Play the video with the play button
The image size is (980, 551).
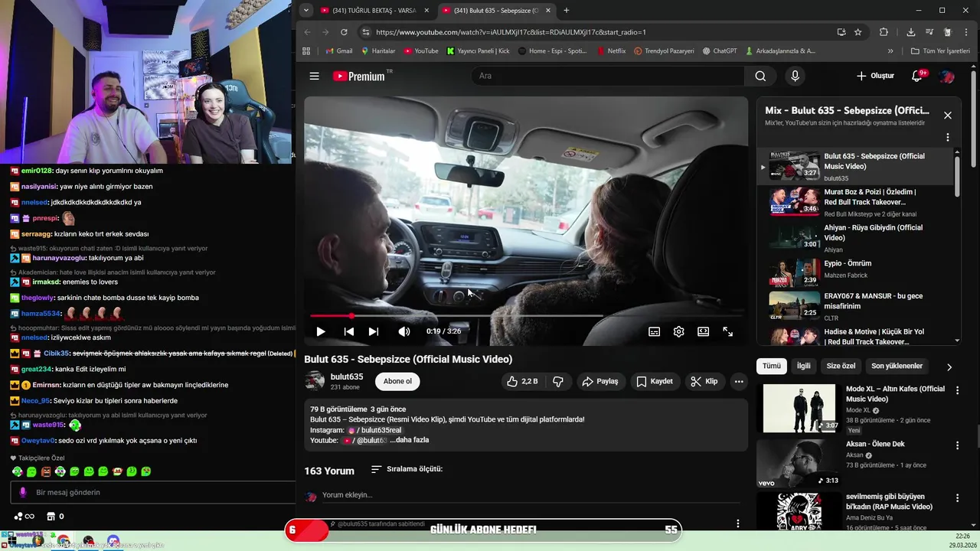pos(321,331)
